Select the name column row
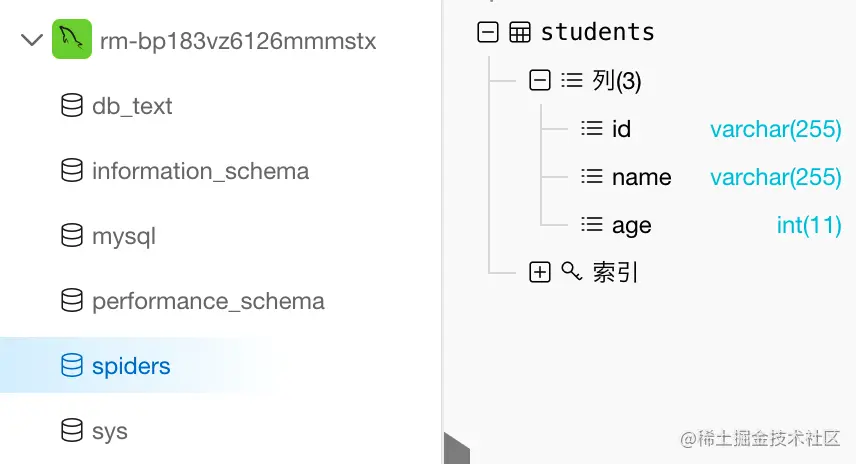The width and height of the screenshot is (856, 464). tap(641, 177)
